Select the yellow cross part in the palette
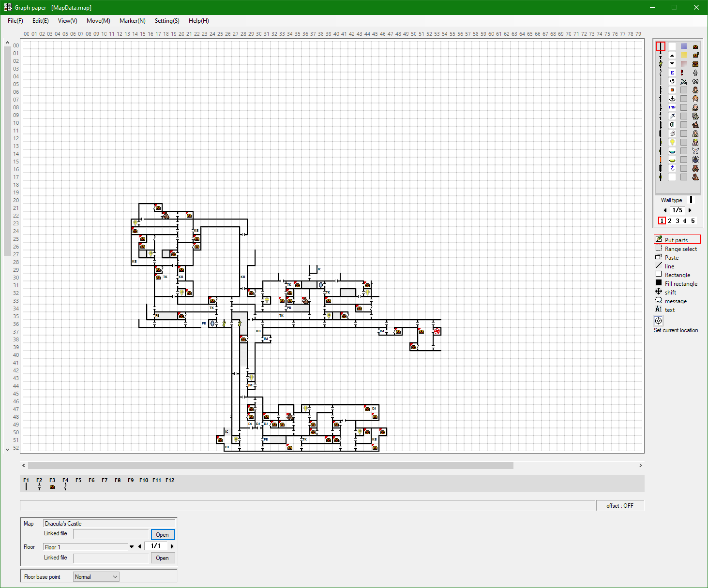 (672, 142)
